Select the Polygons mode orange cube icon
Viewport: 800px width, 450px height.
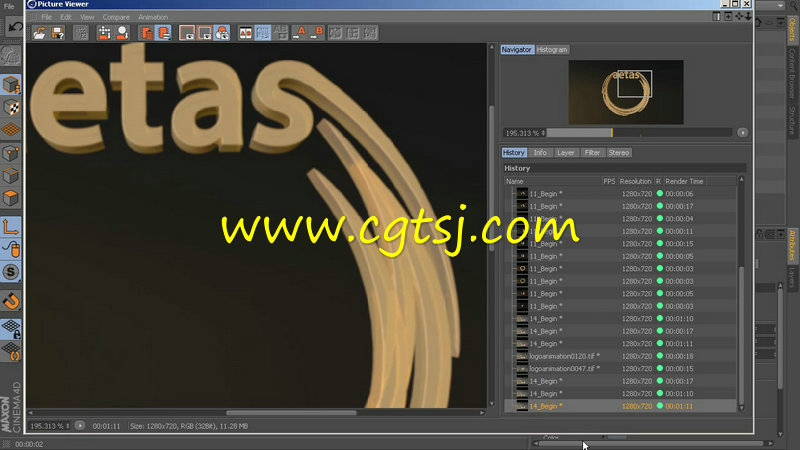[x=11, y=198]
